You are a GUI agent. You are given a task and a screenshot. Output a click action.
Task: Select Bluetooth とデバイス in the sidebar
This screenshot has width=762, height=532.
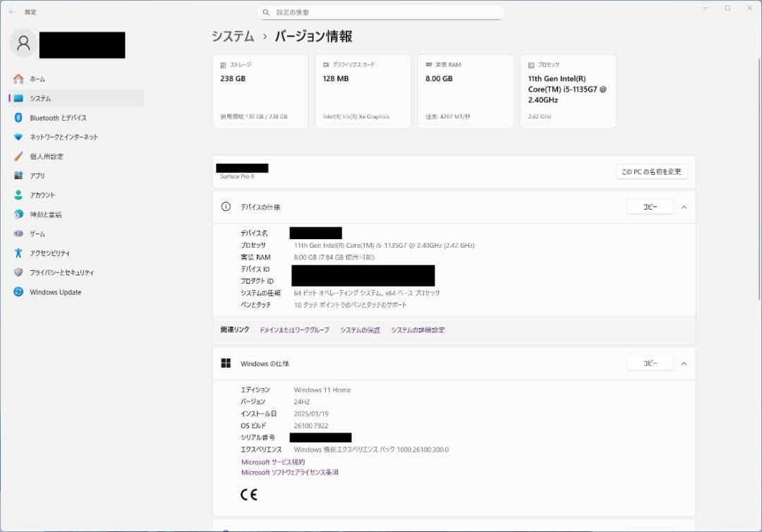[x=76, y=118]
